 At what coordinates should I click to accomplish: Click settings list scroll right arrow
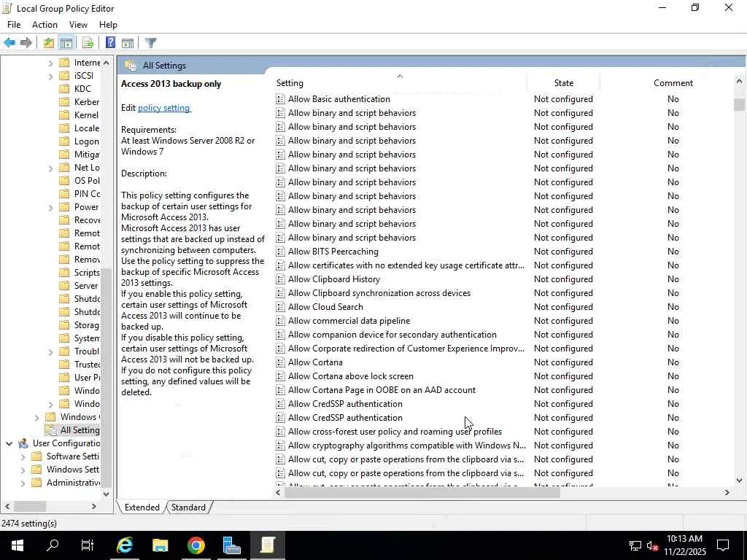pyautogui.click(x=727, y=492)
